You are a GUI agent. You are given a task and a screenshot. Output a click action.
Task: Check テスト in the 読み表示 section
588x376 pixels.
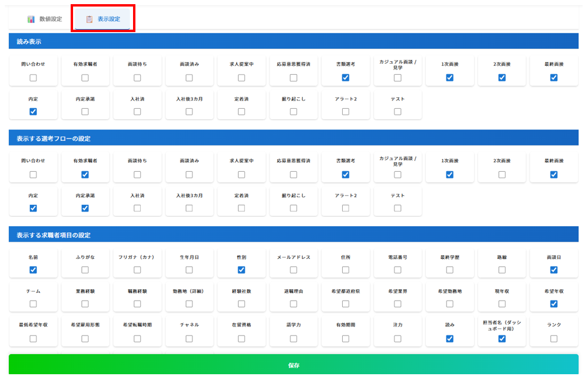point(397,112)
